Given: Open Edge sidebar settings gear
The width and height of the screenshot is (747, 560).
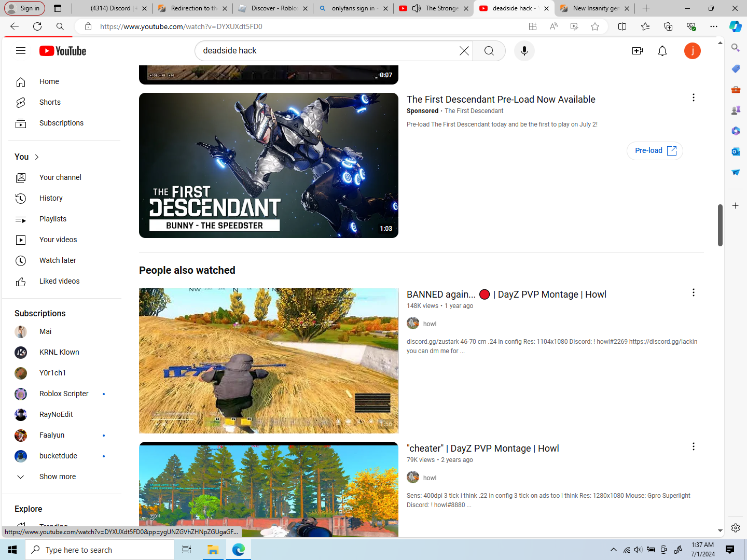Looking at the screenshot, I should (736, 528).
